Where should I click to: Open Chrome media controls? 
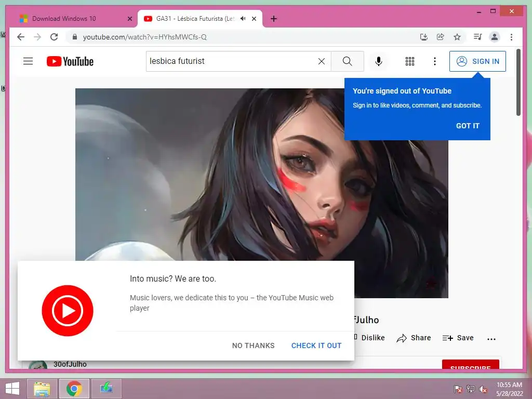click(478, 37)
